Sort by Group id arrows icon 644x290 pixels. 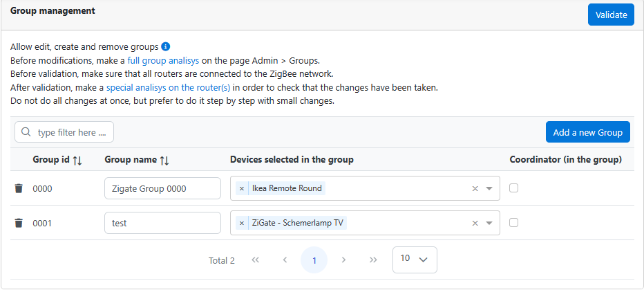pos(77,161)
